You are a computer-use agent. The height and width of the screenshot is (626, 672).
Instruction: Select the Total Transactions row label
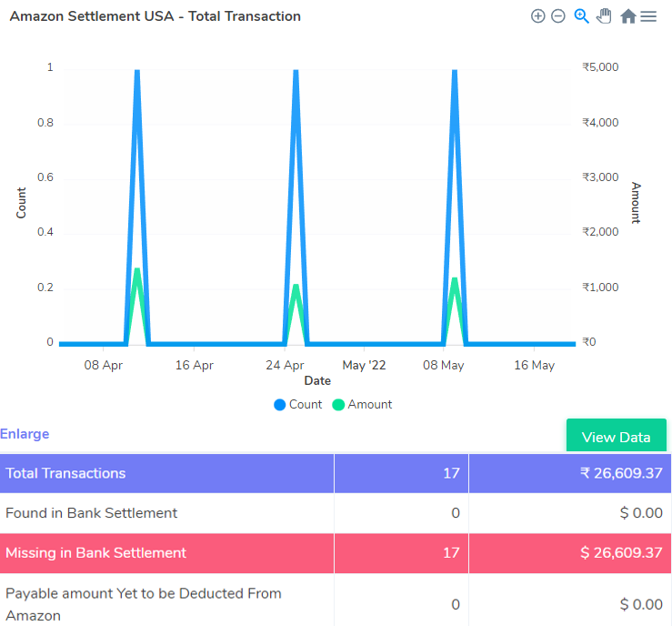(x=65, y=473)
